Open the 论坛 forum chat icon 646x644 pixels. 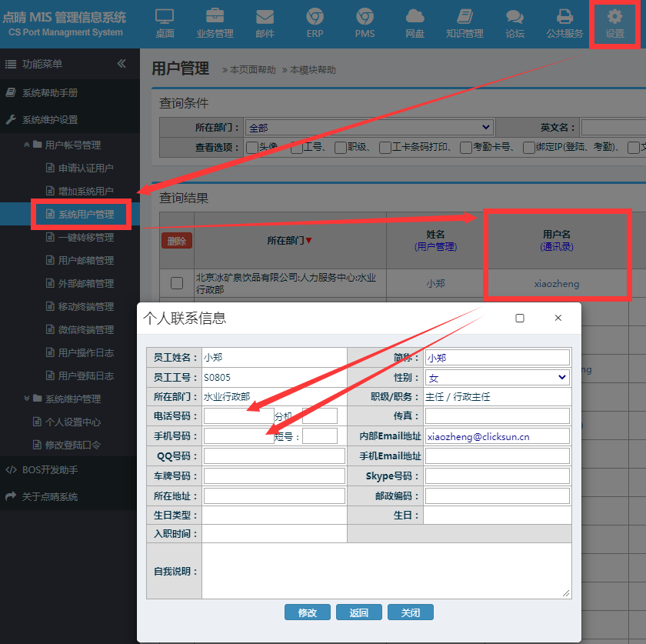pos(514,23)
